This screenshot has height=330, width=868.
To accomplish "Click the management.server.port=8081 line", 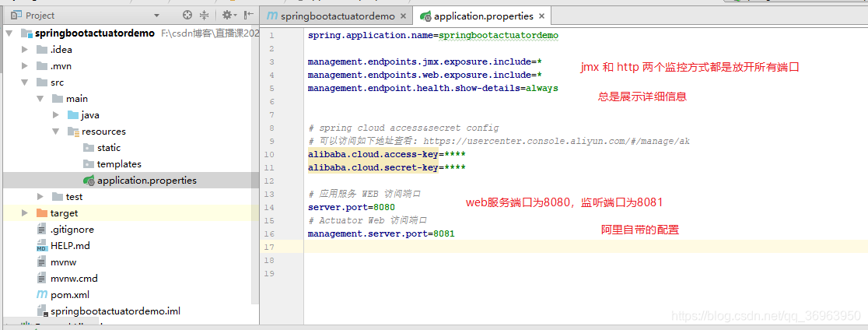I will [x=381, y=233].
